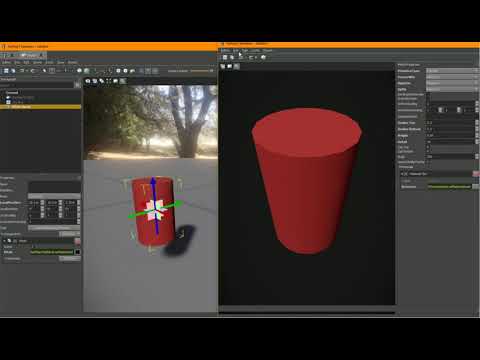Click the last icon above forest viewport

(123, 81)
